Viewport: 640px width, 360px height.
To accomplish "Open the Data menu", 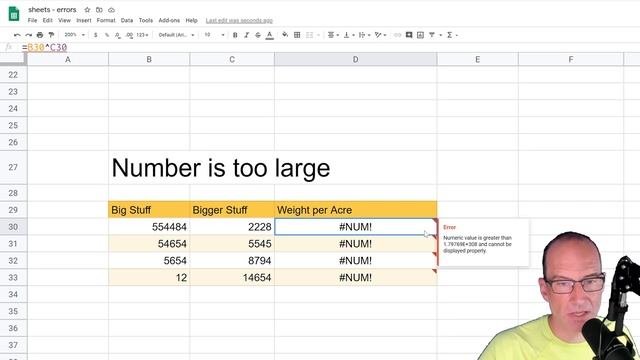I will [127, 20].
